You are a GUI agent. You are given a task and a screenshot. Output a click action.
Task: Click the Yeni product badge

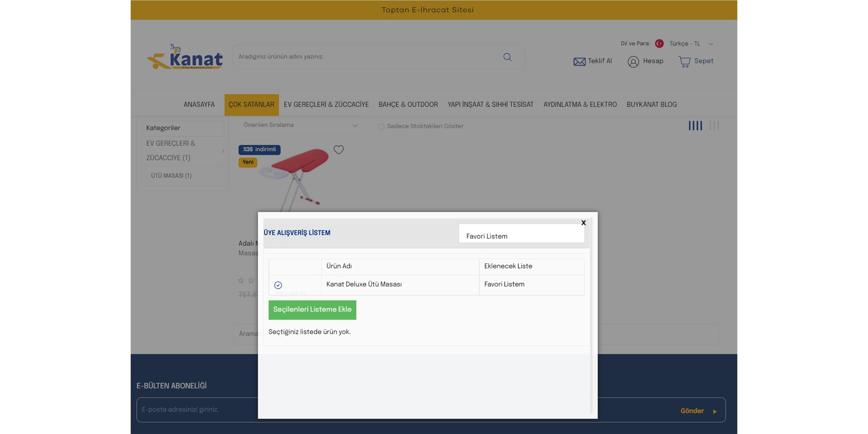[248, 162]
